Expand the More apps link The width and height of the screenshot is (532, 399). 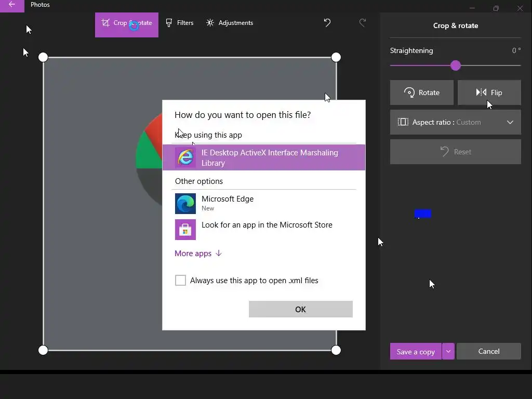click(198, 254)
